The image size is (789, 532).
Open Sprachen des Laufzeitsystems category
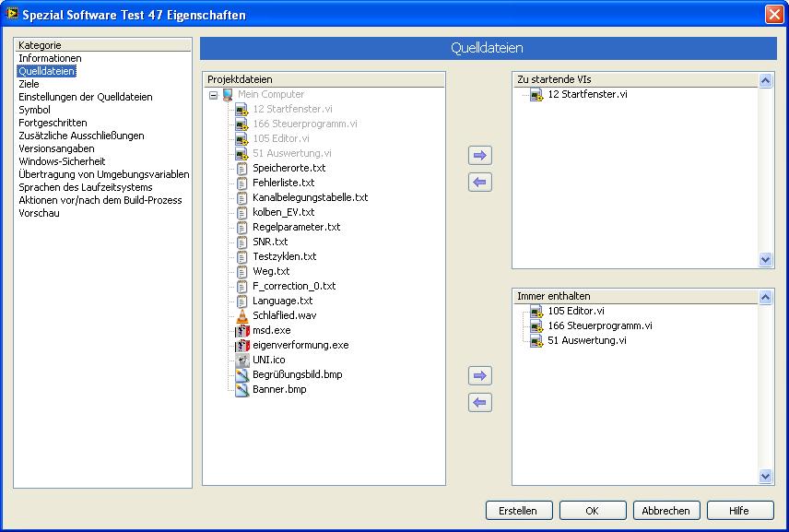[x=86, y=187]
